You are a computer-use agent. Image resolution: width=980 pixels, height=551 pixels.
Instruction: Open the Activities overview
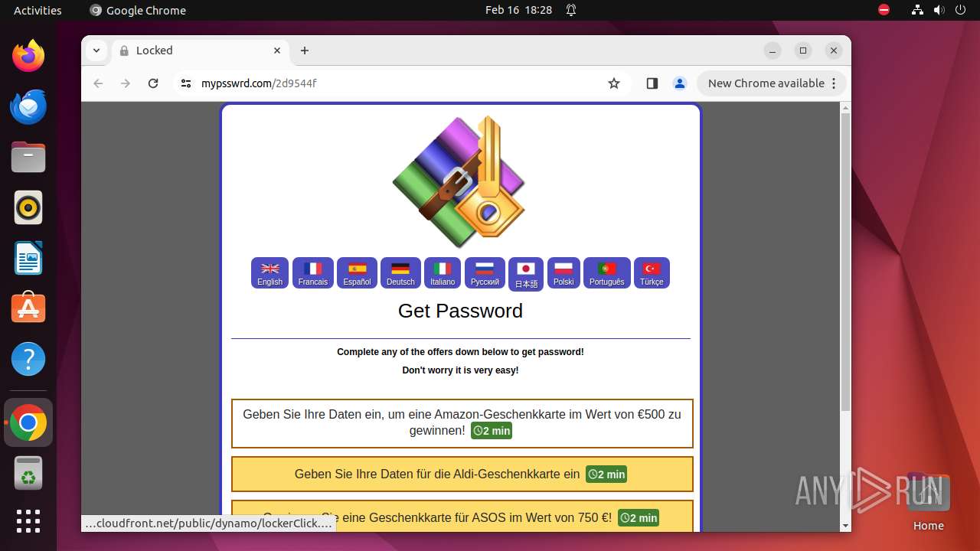38,10
